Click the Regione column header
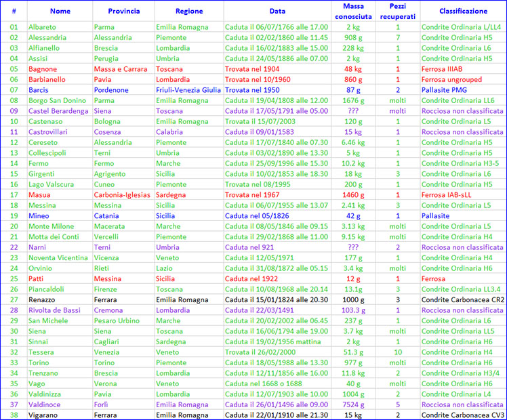This screenshot has width=507, height=420. pos(188,12)
